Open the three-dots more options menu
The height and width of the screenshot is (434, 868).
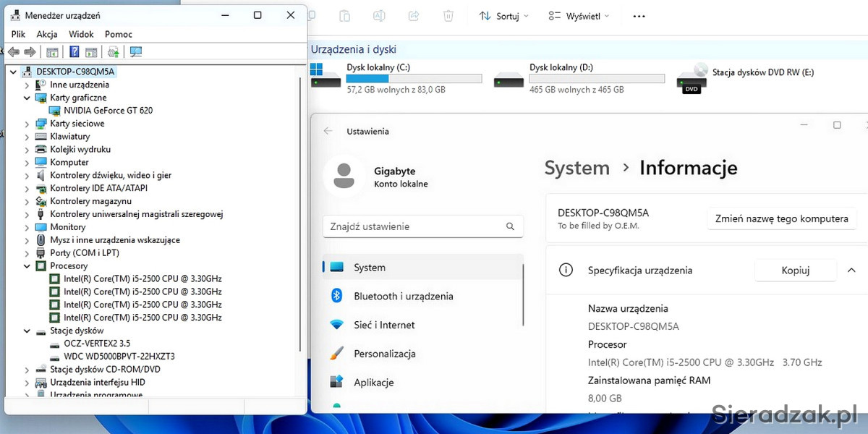(x=639, y=16)
